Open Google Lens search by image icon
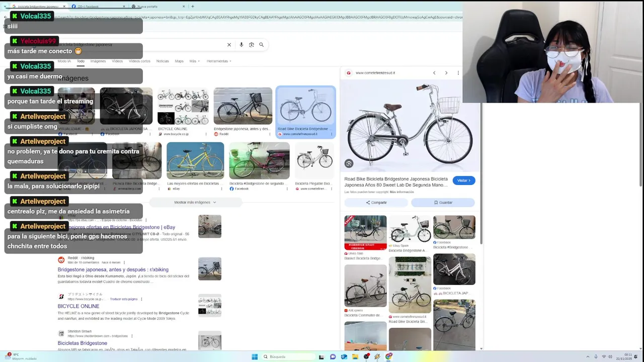The image size is (644, 362). coord(251,45)
